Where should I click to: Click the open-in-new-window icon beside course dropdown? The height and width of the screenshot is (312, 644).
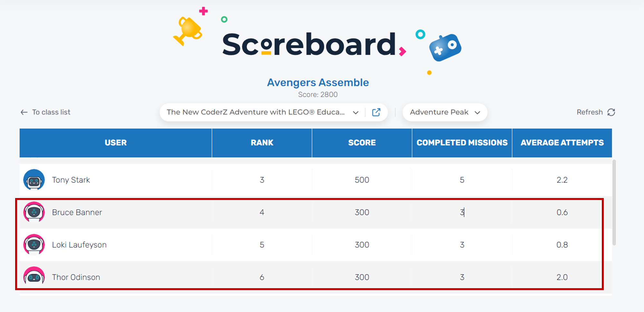tap(376, 112)
